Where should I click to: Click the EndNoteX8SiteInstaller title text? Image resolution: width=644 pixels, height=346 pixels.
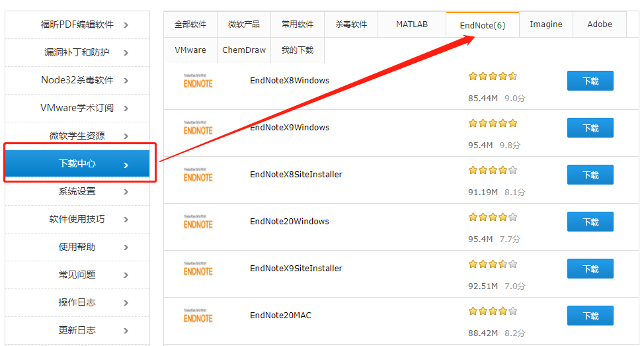click(x=296, y=174)
